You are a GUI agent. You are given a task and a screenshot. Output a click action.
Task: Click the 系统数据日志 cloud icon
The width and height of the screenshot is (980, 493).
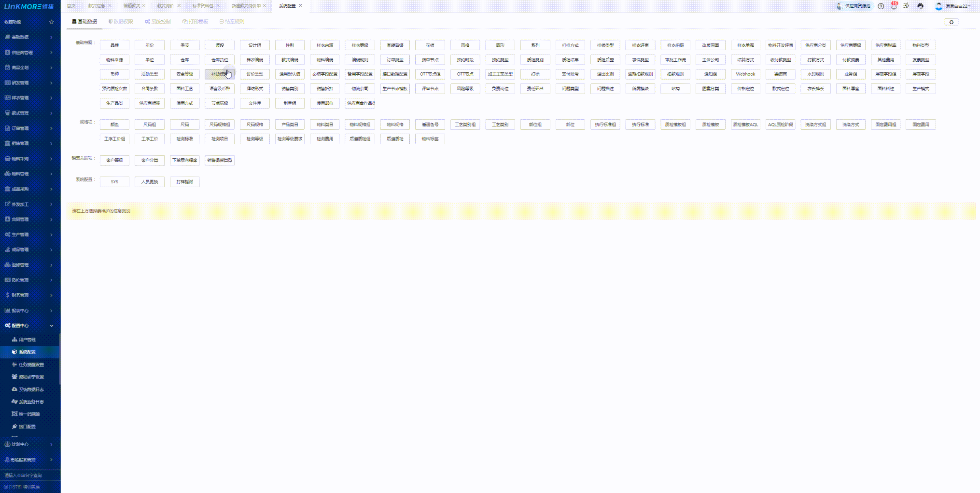[14, 389]
